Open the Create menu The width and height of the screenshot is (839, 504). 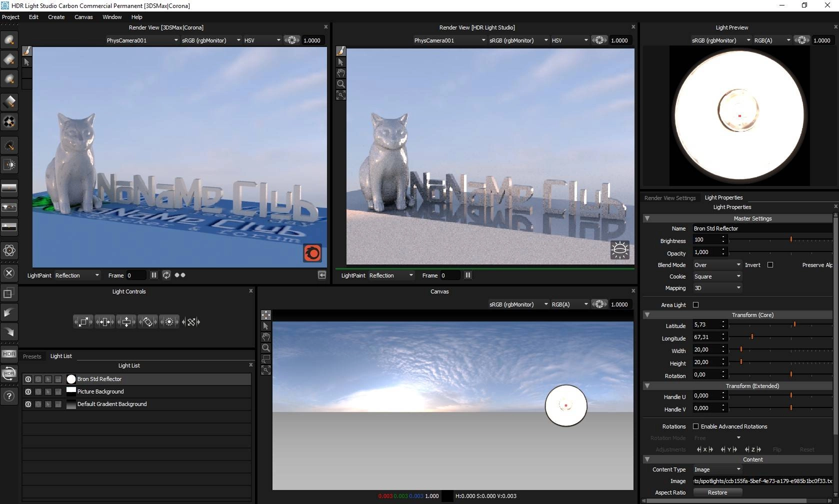click(56, 17)
